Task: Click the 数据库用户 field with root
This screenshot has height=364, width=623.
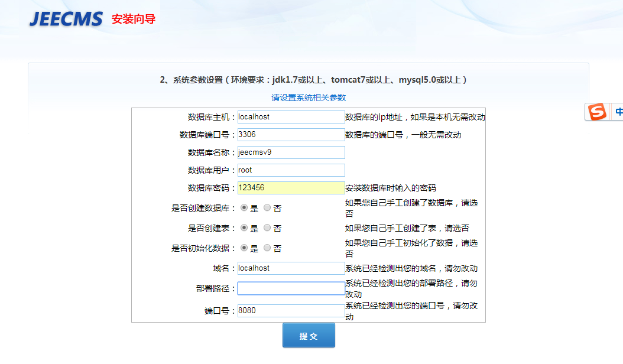Action: click(x=291, y=170)
